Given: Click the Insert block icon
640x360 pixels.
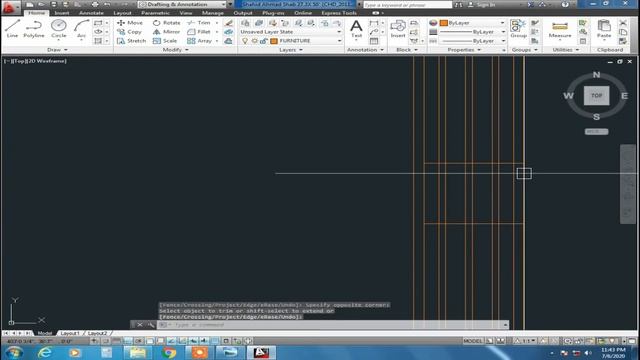Looking at the screenshot, I should (x=398, y=29).
